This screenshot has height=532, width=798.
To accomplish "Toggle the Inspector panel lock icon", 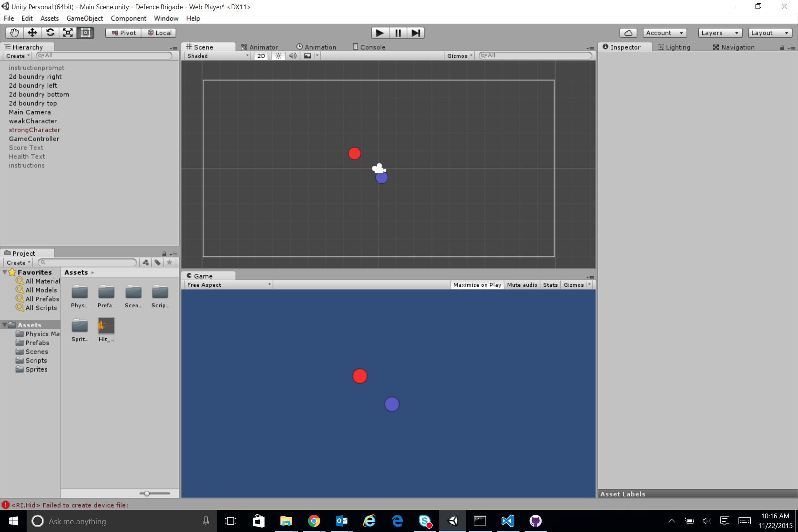I will click(x=782, y=48).
